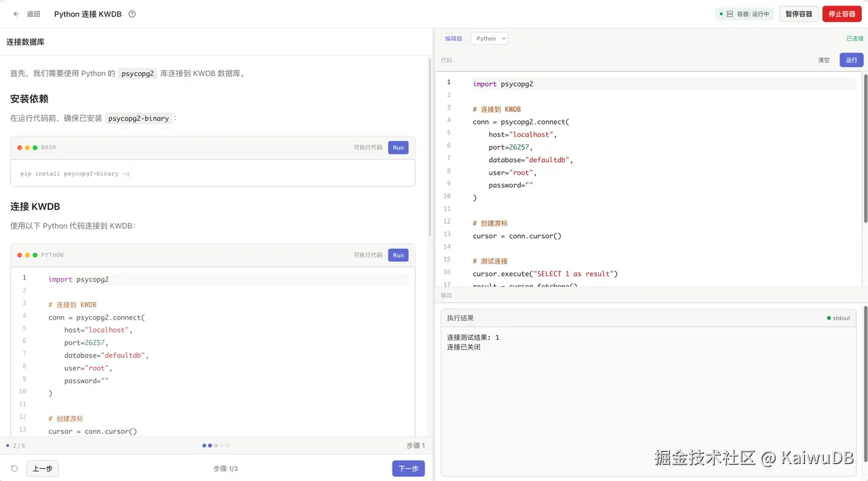Click the green stdout status indicator
868x481 pixels.
click(x=829, y=318)
